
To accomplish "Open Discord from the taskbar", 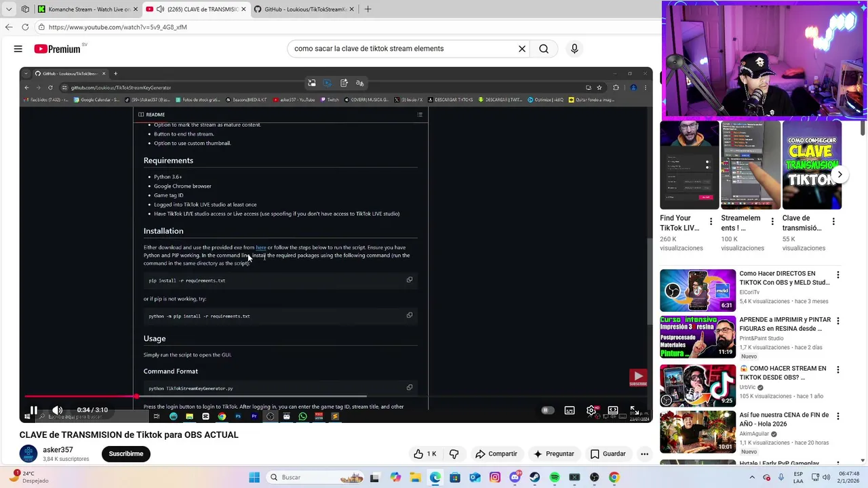I will pyautogui.click(x=515, y=477).
